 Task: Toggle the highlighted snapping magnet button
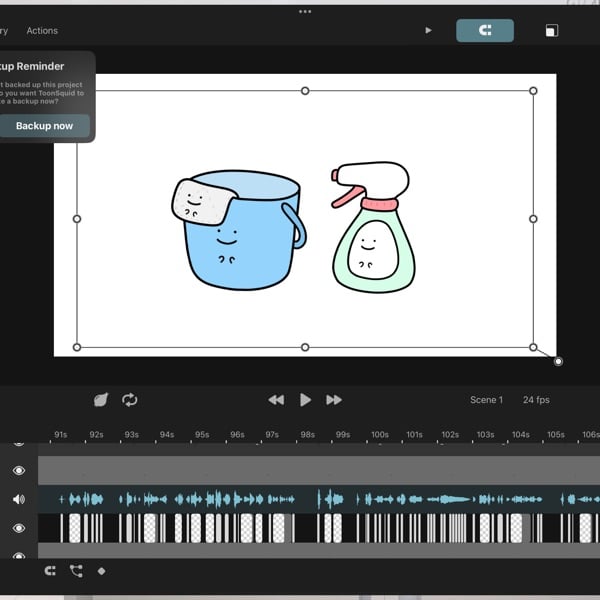point(485,31)
